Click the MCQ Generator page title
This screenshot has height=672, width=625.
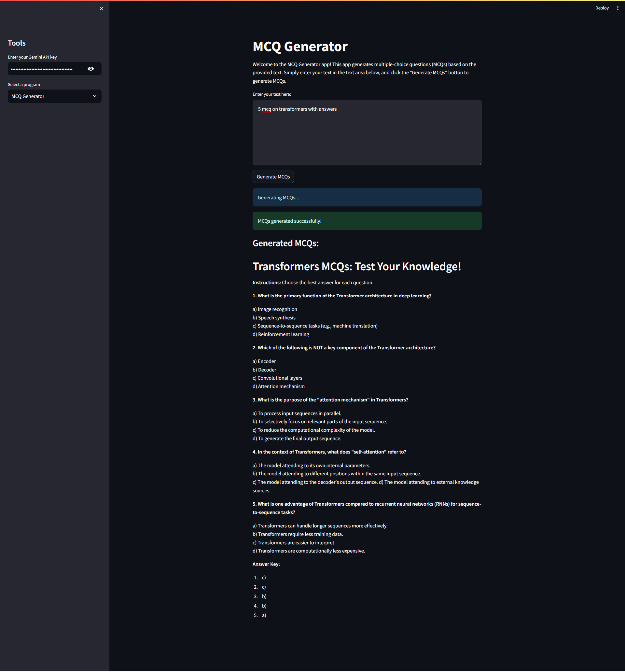click(300, 47)
